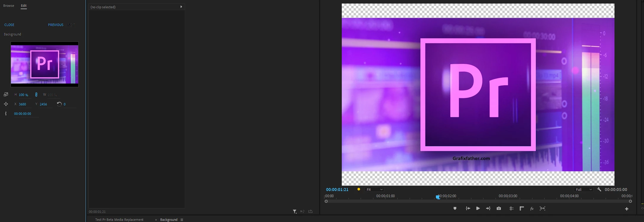This screenshot has height=222, width=644.
Task: Add a marker in Program Monitor
Action: click(455, 208)
